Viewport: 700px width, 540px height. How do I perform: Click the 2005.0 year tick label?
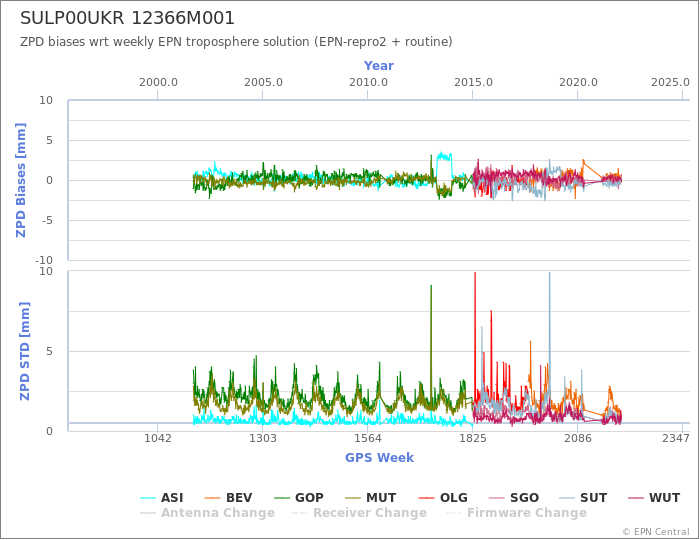[x=263, y=83]
